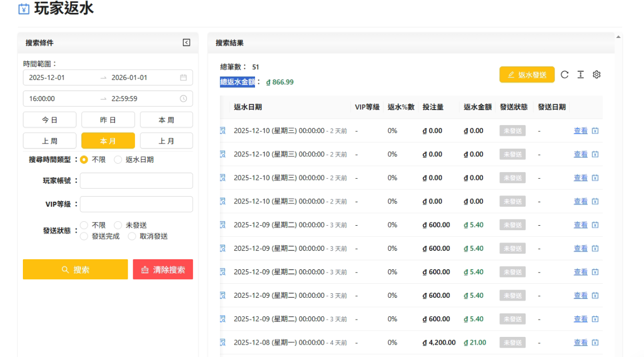Open the row height density icon
The width and height of the screenshot is (644, 357).
580,75
